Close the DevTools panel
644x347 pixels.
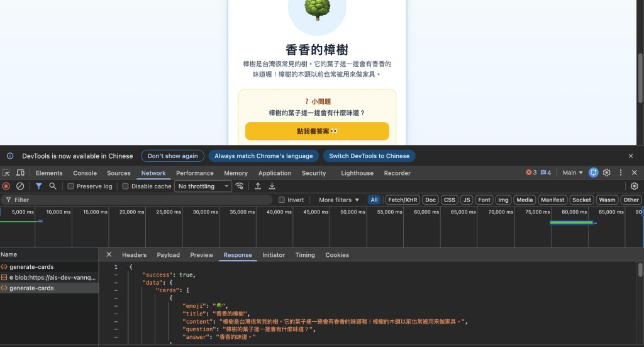click(634, 173)
